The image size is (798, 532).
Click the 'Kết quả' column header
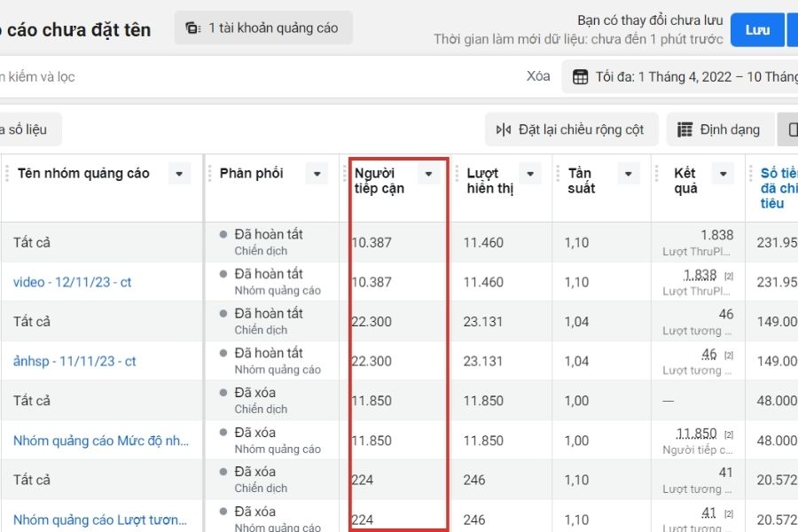(685, 181)
